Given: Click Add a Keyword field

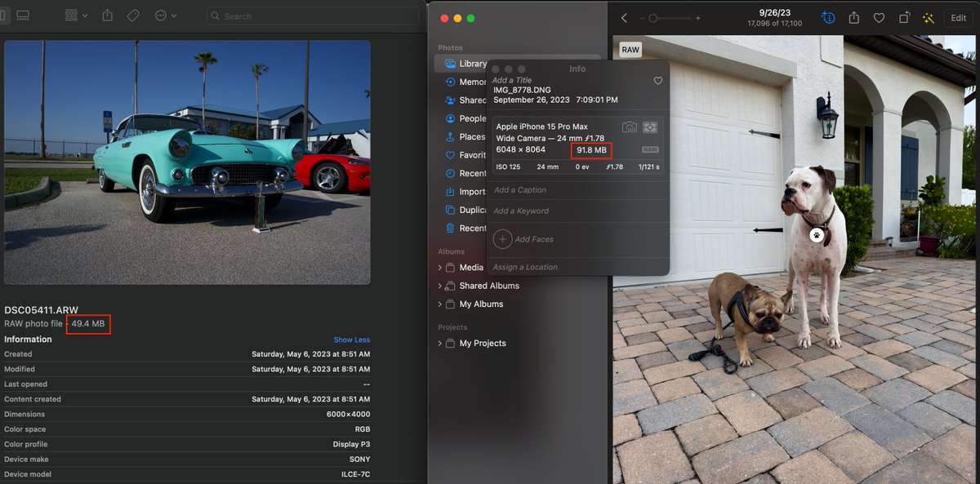Looking at the screenshot, I should click(x=521, y=211).
